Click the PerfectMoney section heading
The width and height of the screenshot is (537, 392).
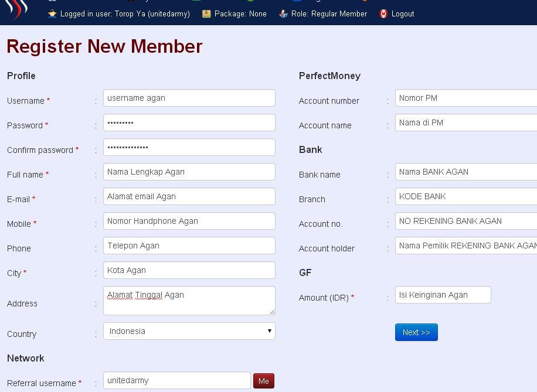(x=329, y=76)
